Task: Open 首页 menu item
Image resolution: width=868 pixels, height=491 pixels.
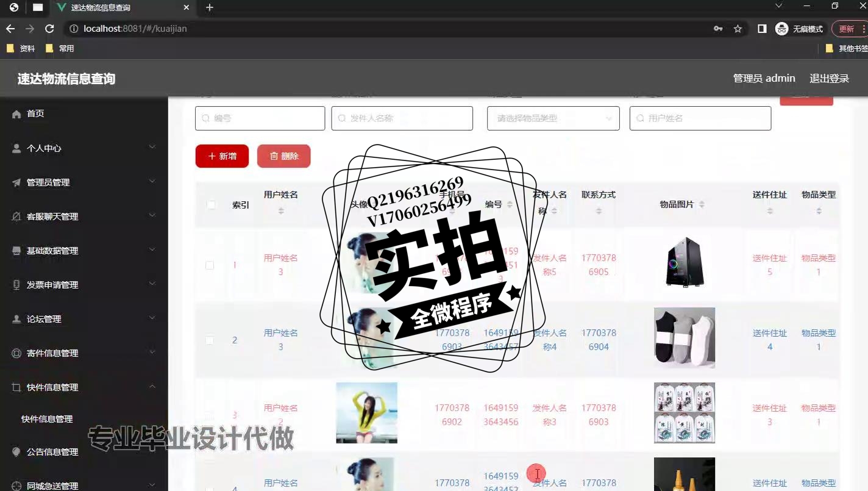Action: tap(84, 114)
